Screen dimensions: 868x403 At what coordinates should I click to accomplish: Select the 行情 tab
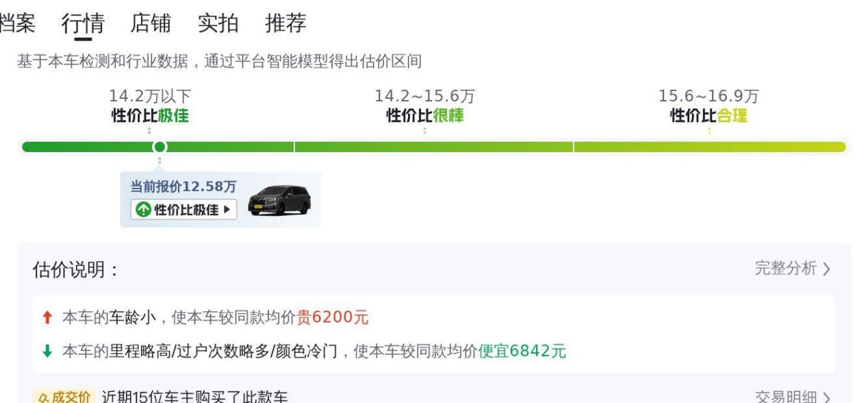pos(83,23)
